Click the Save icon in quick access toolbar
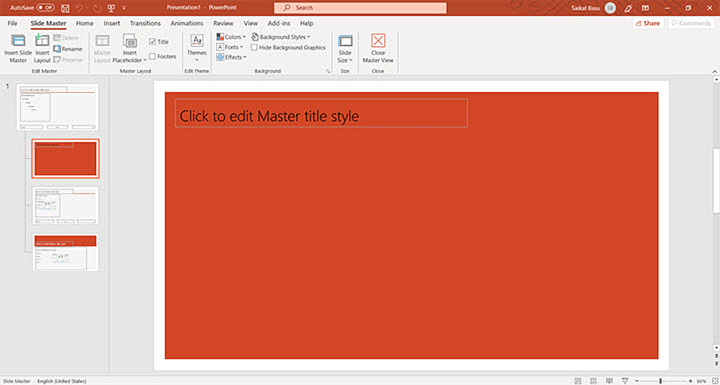This screenshot has height=385, width=720. click(x=65, y=8)
